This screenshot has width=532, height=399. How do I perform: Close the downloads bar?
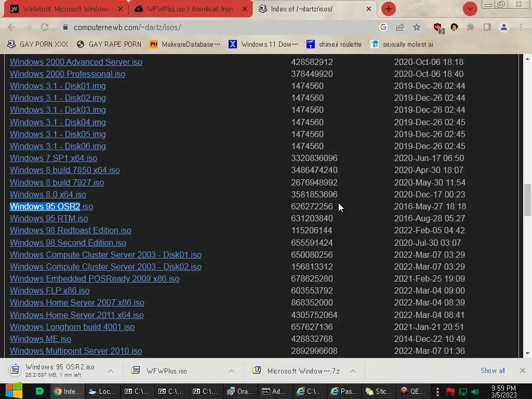pos(523,370)
